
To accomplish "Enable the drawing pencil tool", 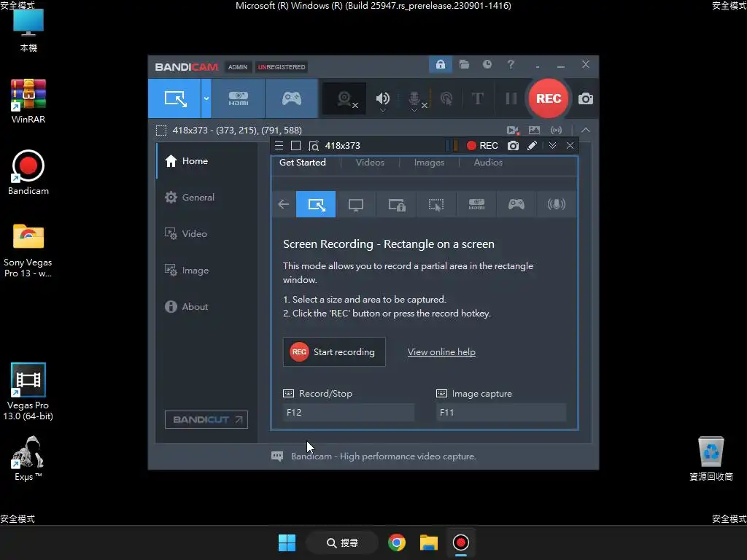I will tap(532, 146).
